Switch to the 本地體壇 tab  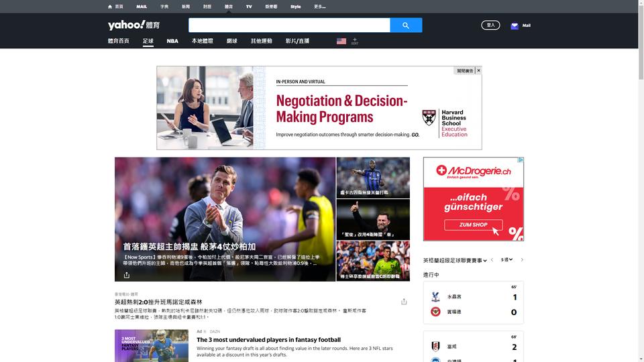click(x=202, y=41)
